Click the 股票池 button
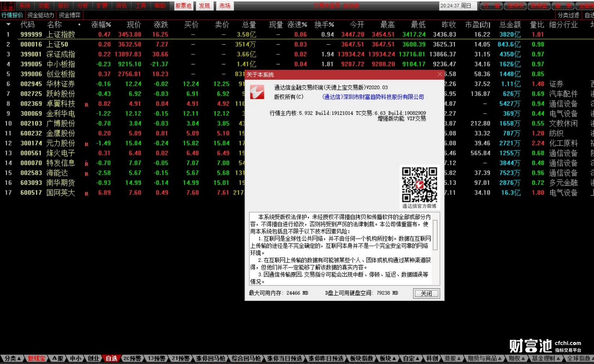This screenshot has height=364, width=594. tap(184, 6)
